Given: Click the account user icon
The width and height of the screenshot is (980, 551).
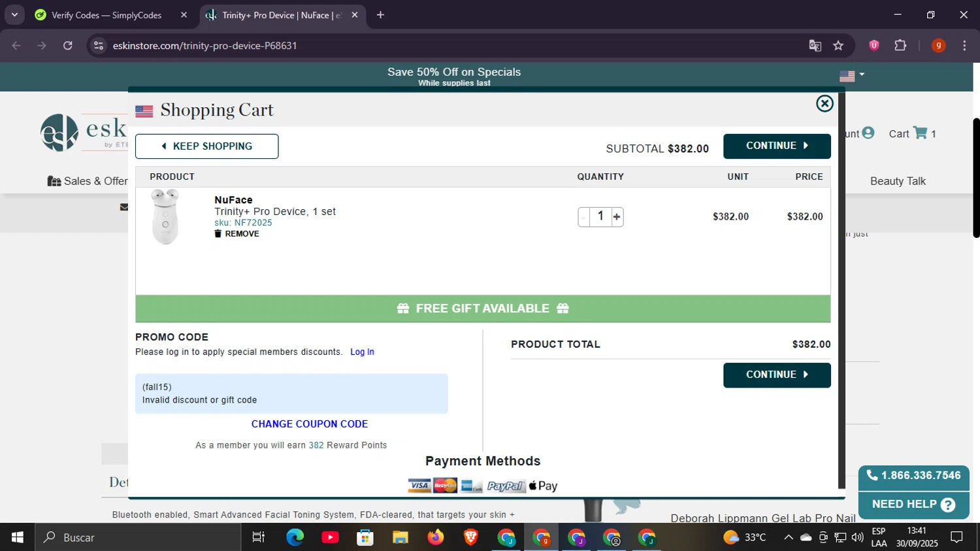Looking at the screenshot, I should click(x=868, y=133).
